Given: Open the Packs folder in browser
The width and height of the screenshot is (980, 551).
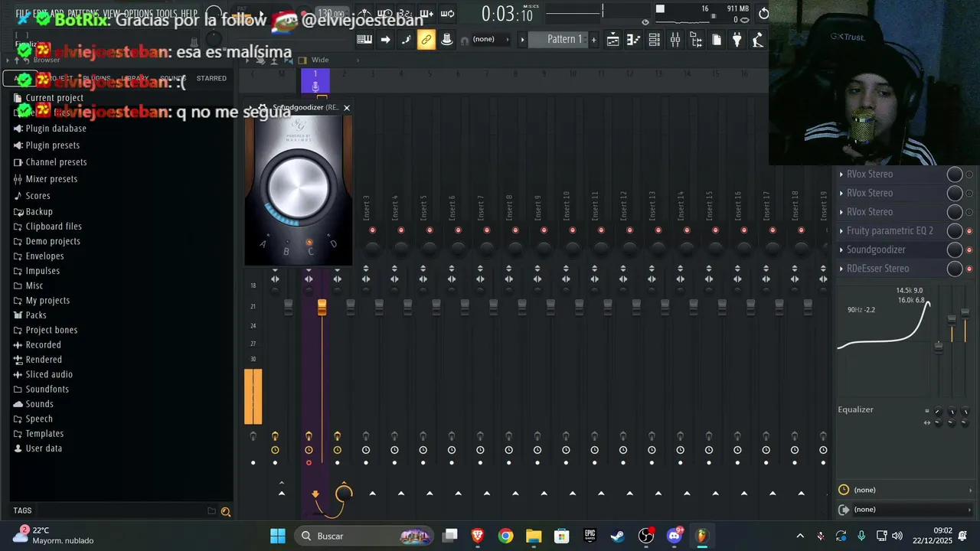Looking at the screenshot, I should click(x=36, y=315).
